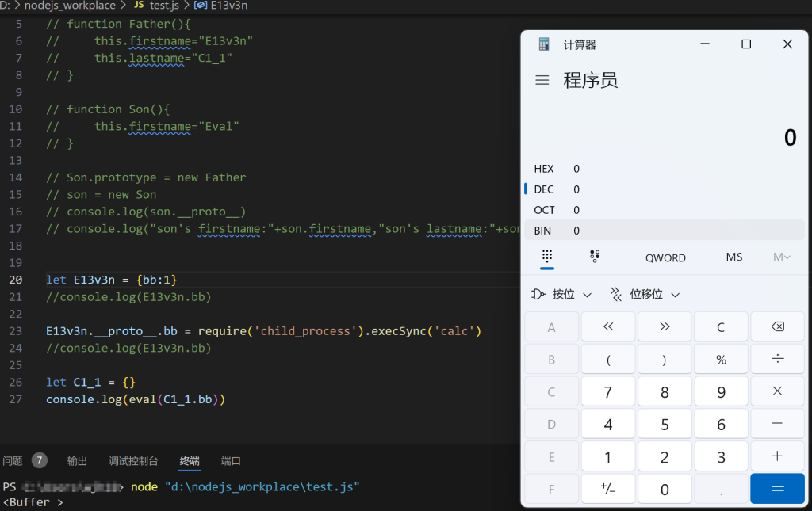This screenshot has width=812, height=511.
Task: Click the left shift << key
Action: click(608, 327)
